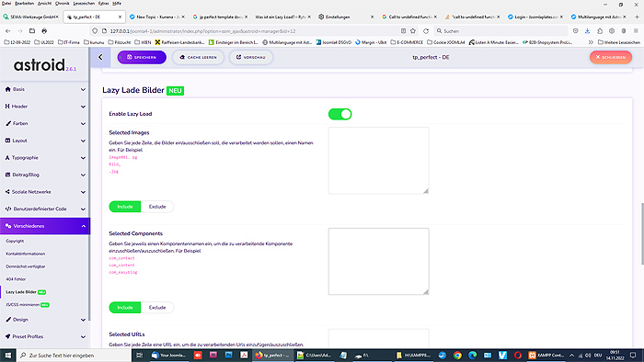
Task: Click the Typographie font icon
Action: coord(7,157)
